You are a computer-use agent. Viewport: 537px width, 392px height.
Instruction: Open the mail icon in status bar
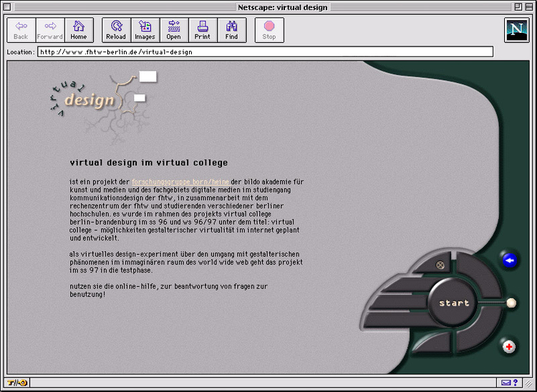click(x=505, y=383)
